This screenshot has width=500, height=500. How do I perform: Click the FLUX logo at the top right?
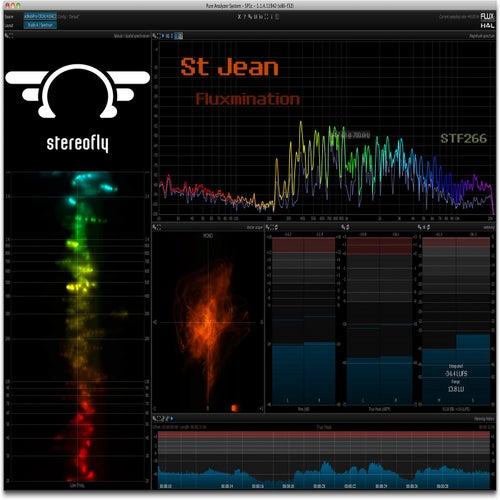[x=487, y=17]
